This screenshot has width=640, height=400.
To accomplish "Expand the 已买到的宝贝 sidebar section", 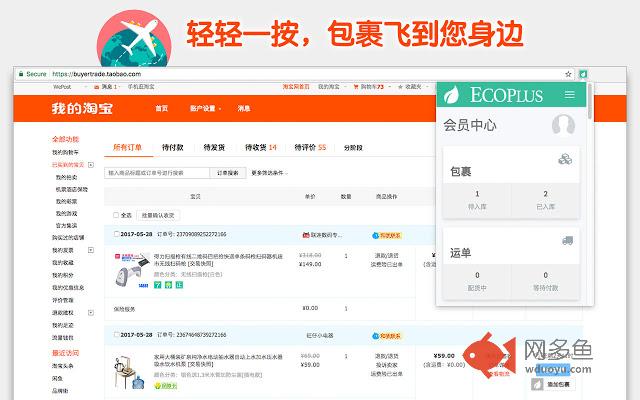I will [91, 165].
